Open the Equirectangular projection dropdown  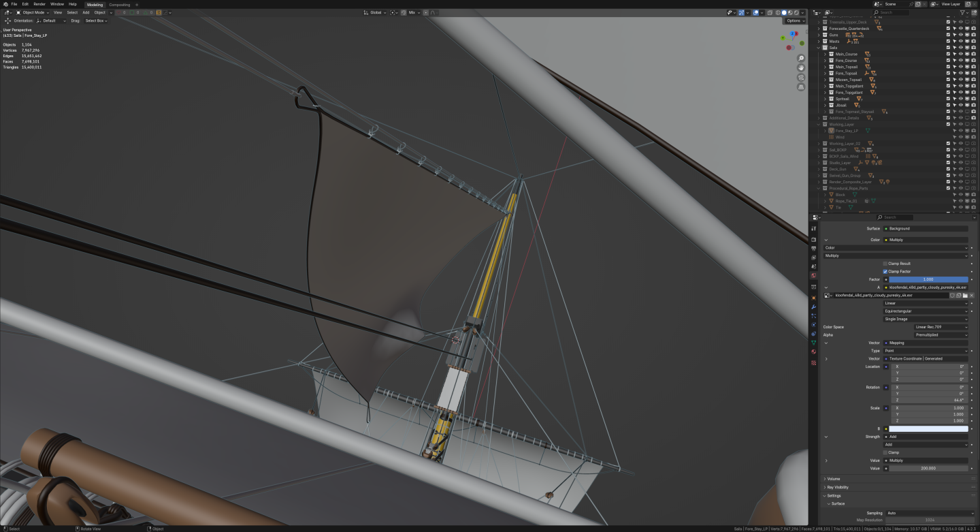(926, 311)
